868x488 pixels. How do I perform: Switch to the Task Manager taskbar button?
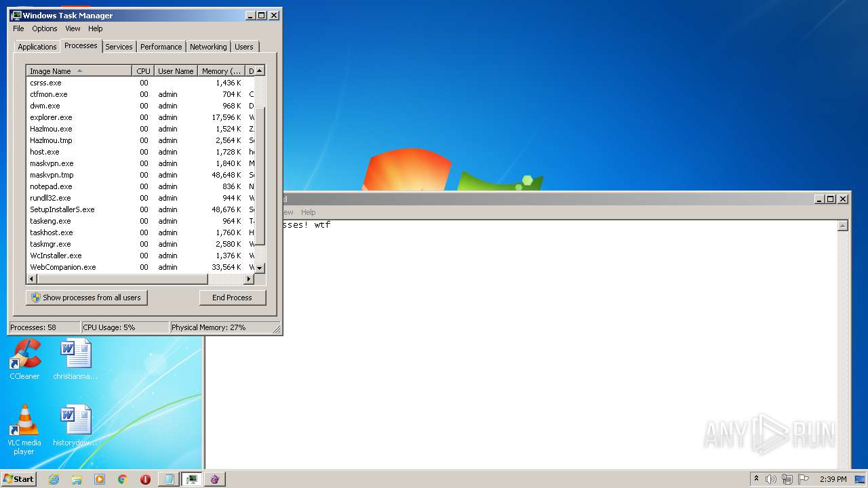191,479
